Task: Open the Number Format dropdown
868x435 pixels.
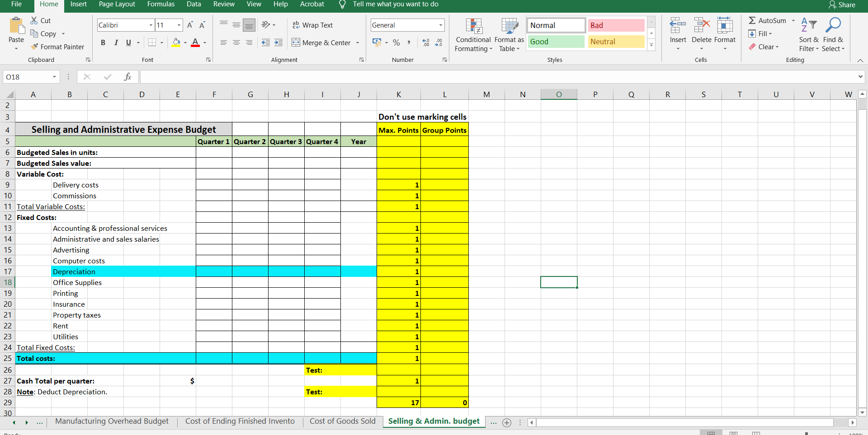Action: pos(441,25)
